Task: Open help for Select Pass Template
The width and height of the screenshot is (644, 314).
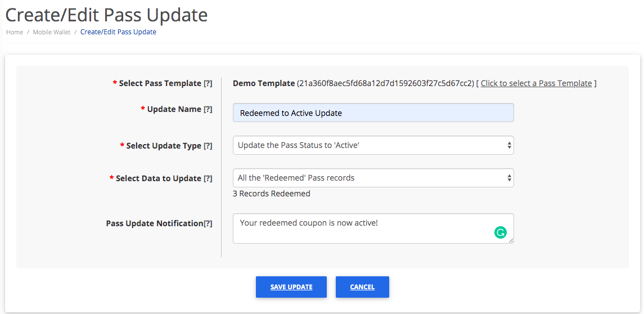Action: pyautogui.click(x=208, y=83)
